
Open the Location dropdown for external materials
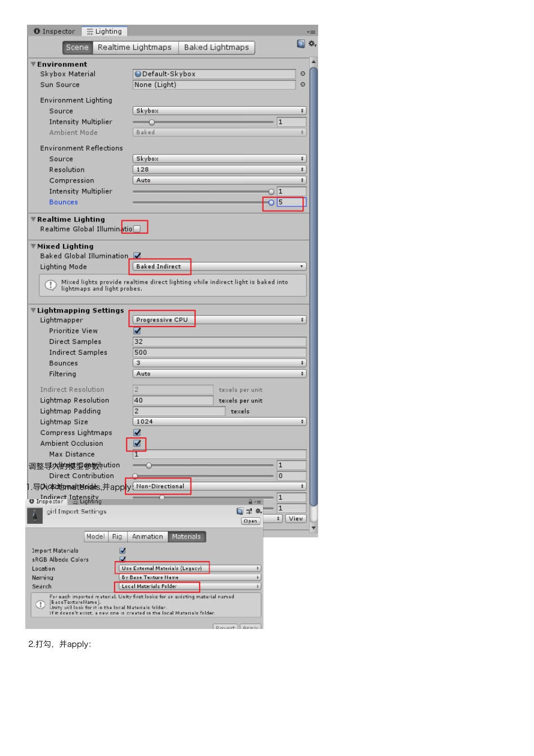coord(190,568)
